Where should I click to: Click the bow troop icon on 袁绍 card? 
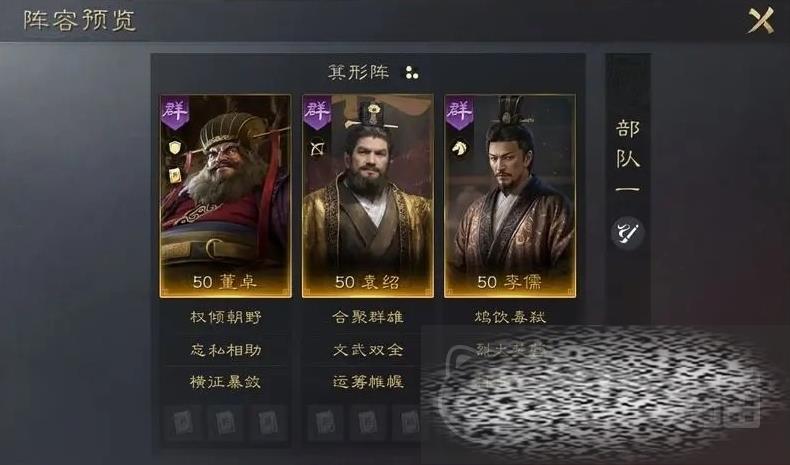click(317, 148)
